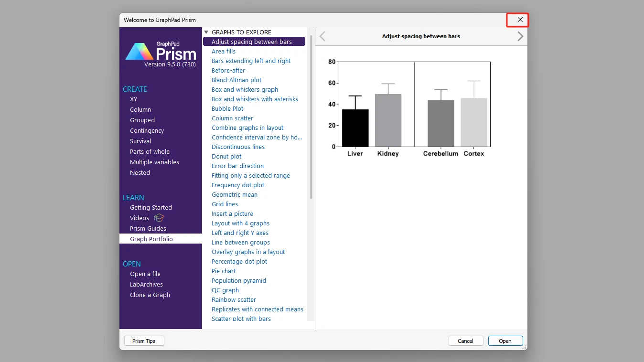
Task: Select XY under Create
Action: click(134, 99)
